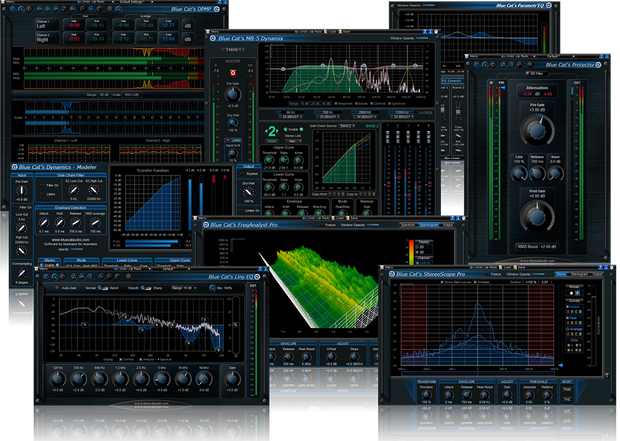Click the Liny EQ 1.2 kHz band knob
This screenshot has width=620, height=441.
click(x=120, y=379)
